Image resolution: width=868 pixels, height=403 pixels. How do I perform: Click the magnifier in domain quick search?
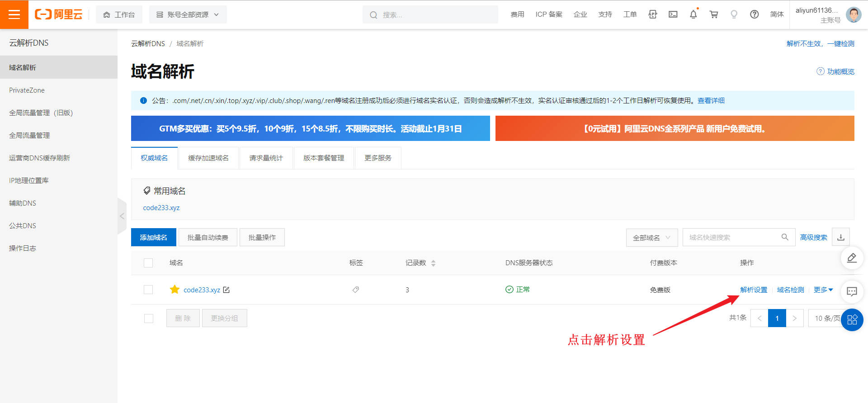click(785, 237)
